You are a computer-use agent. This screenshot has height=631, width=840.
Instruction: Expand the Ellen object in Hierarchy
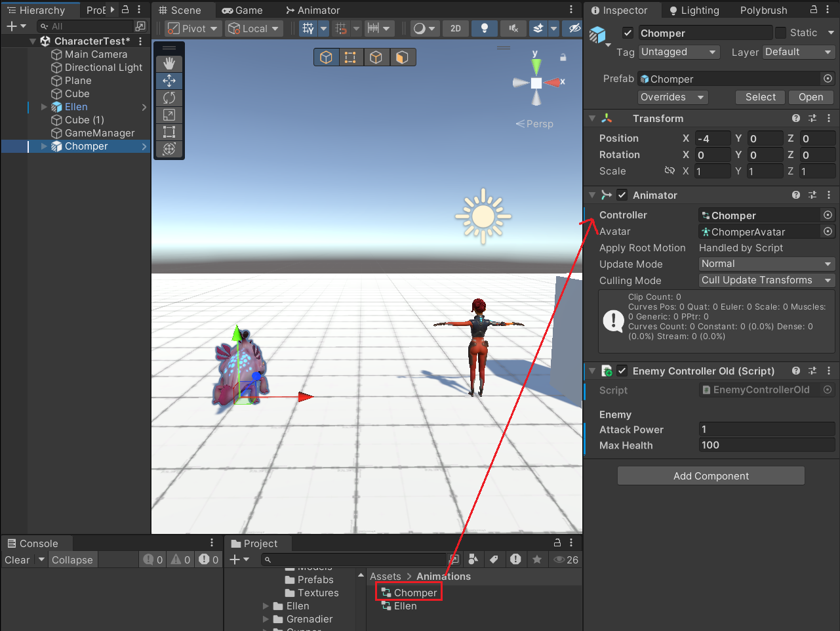pyautogui.click(x=45, y=107)
